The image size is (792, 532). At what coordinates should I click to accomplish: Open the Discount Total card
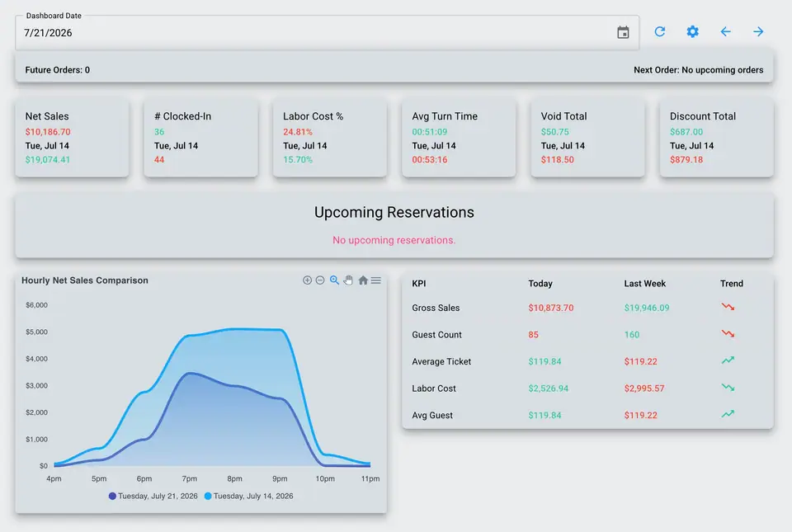[x=717, y=137]
